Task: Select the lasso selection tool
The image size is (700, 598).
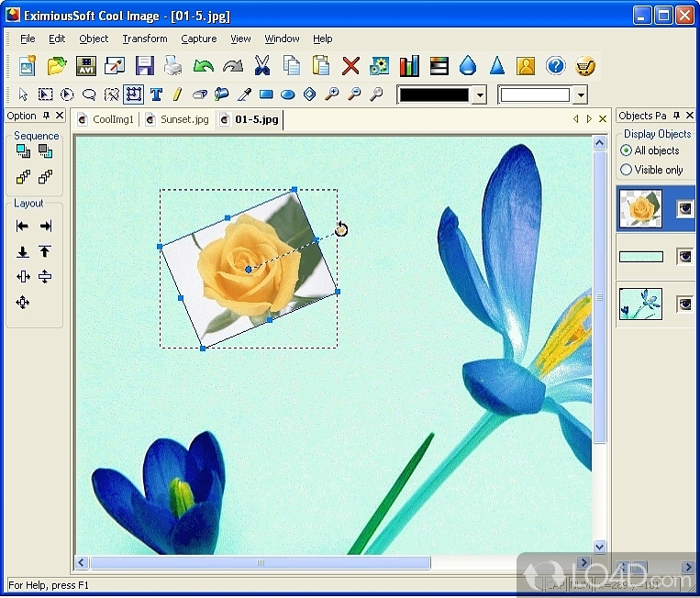Action: point(89,94)
